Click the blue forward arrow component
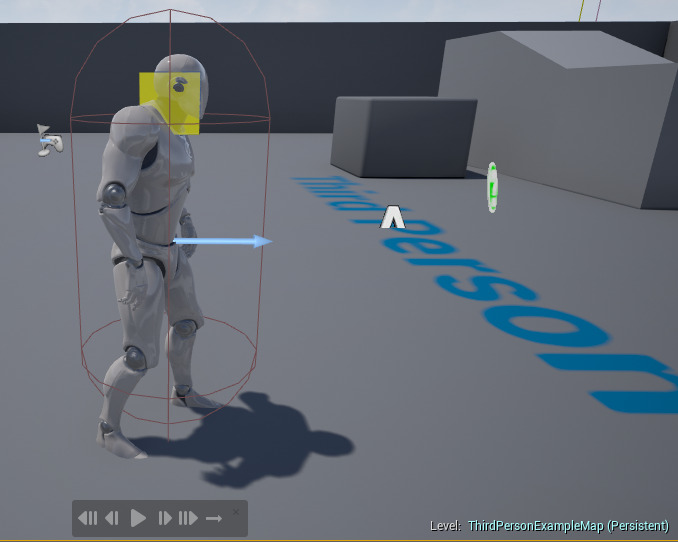The image size is (678, 542). (222, 241)
